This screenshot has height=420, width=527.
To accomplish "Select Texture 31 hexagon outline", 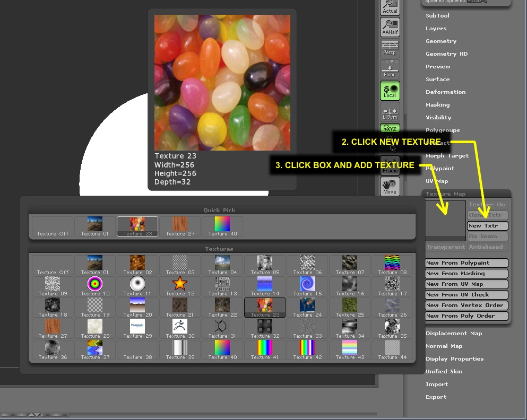I will [222, 328].
